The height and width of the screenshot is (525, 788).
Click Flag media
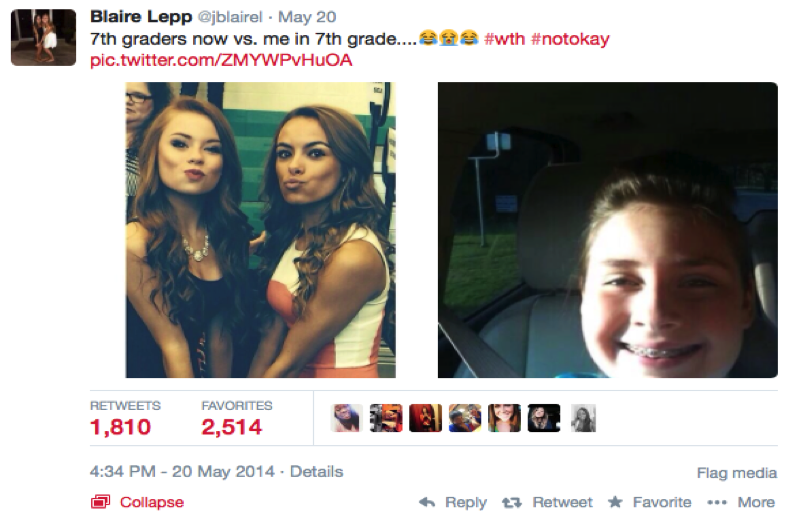[x=737, y=473]
